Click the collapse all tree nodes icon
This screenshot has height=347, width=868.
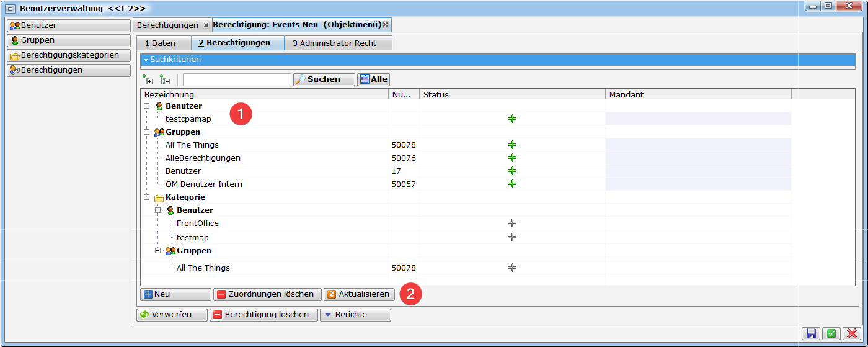pyautogui.click(x=165, y=79)
